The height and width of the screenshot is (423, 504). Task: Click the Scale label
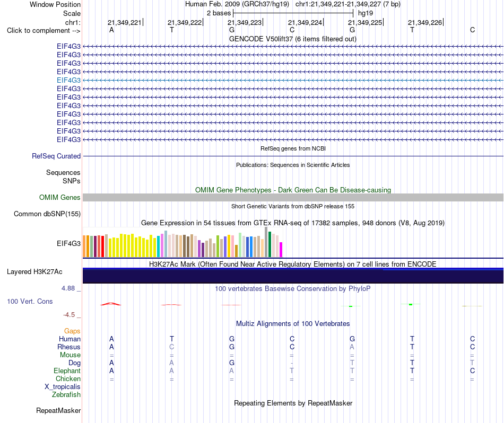point(72,13)
